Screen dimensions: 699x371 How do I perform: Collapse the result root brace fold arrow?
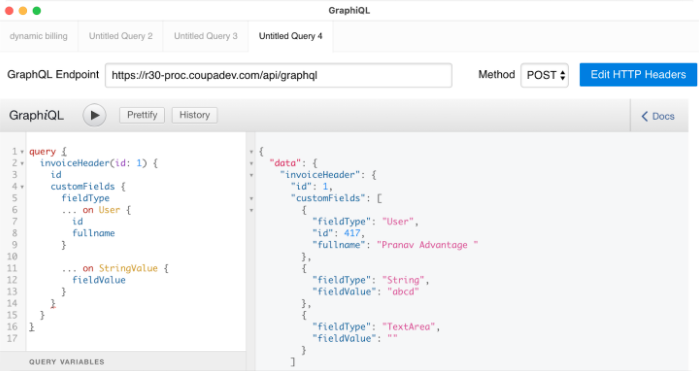[251, 152]
